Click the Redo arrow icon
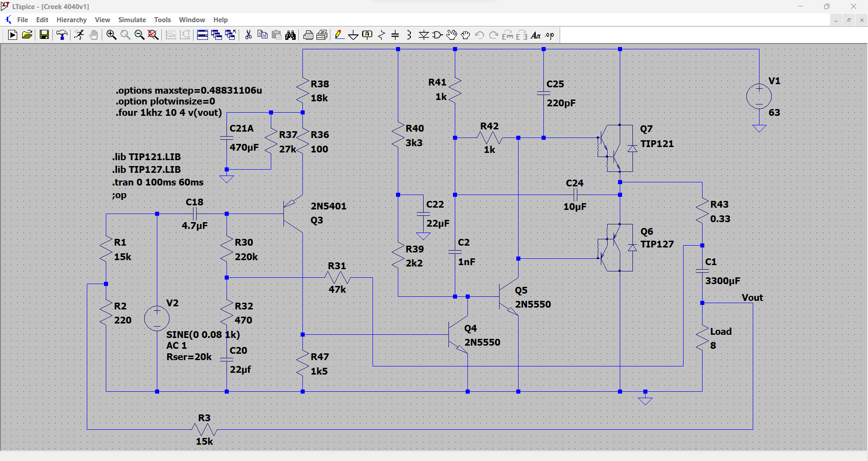Image resolution: width=868 pixels, height=461 pixels. (x=494, y=35)
